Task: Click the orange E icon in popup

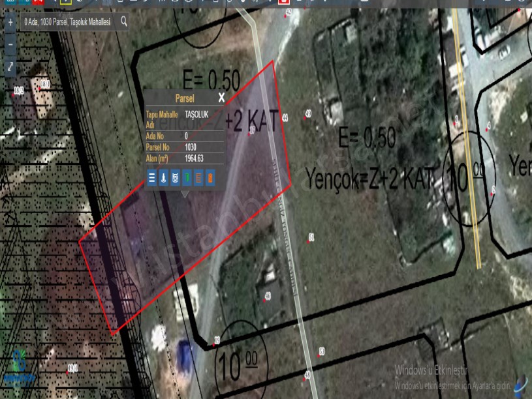Action: pos(198,177)
